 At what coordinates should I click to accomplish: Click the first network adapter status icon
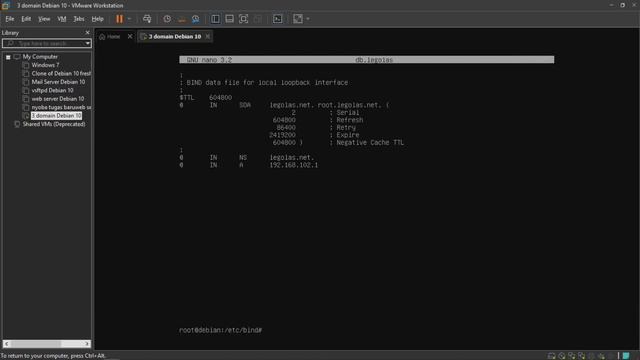pyautogui.click(x=571, y=356)
